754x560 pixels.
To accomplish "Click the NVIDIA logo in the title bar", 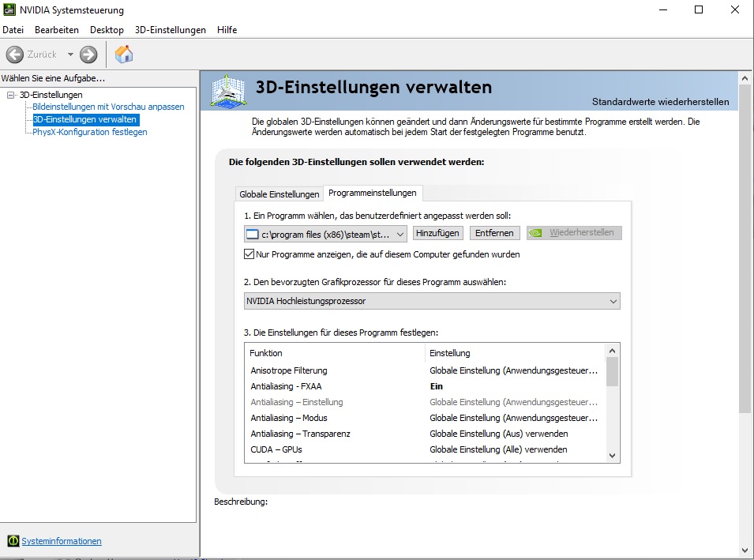I will coord(9,10).
